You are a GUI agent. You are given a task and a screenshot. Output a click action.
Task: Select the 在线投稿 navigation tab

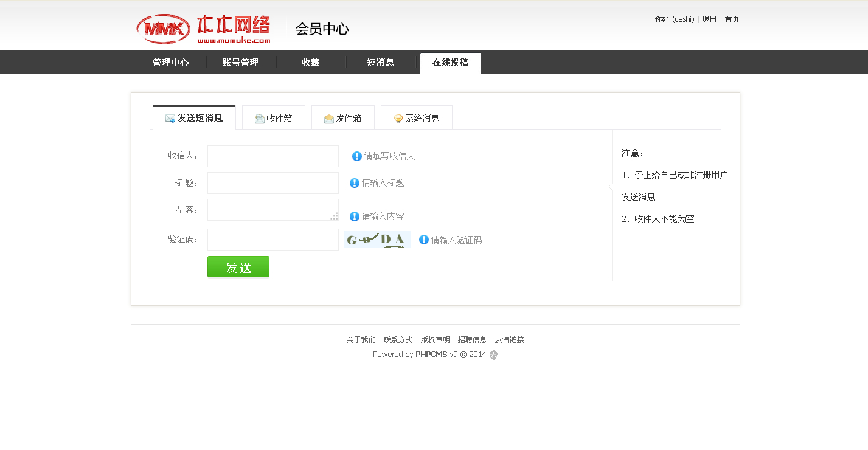[451, 63]
